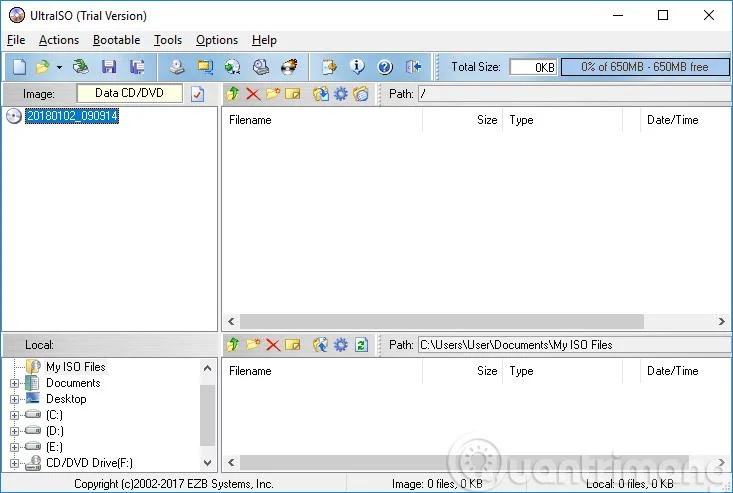Click the Add files icon in Local pane toolbar
Screen dimensions: 733x493
(321, 345)
